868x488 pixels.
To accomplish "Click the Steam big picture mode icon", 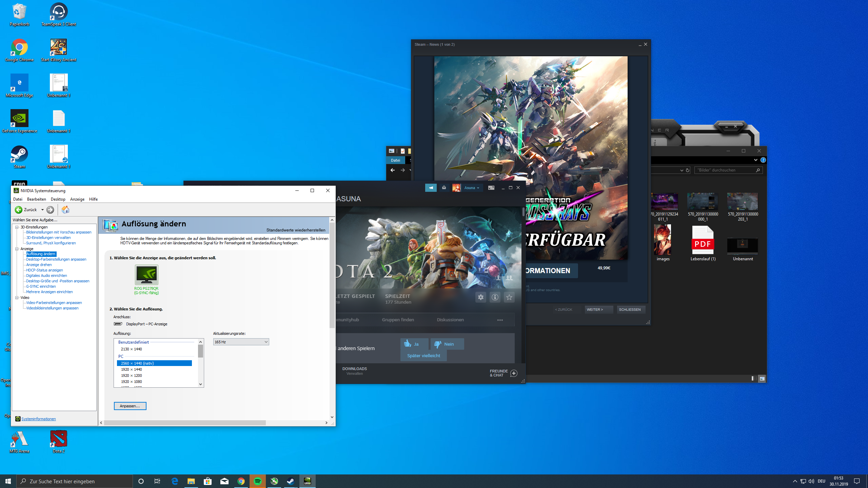I will [491, 188].
